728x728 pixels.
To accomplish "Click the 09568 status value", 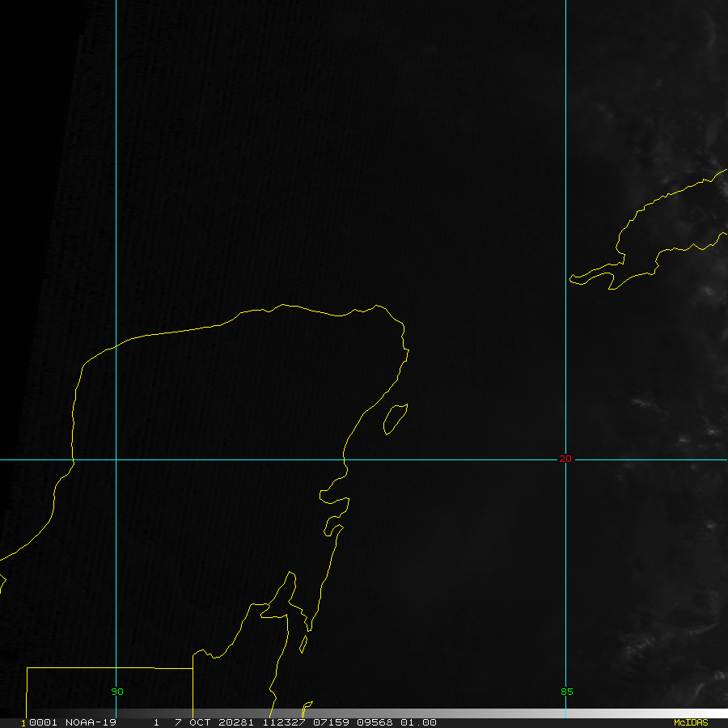I will point(375,722).
